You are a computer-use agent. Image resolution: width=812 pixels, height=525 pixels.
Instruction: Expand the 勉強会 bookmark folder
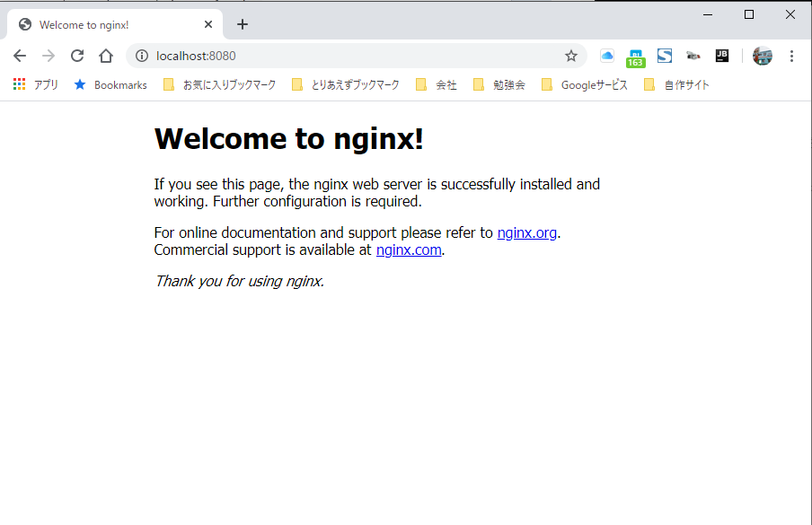click(x=499, y=85)
